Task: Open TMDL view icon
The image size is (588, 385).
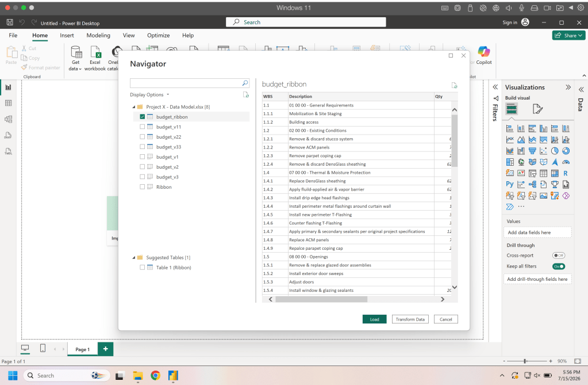Action: 8,152
